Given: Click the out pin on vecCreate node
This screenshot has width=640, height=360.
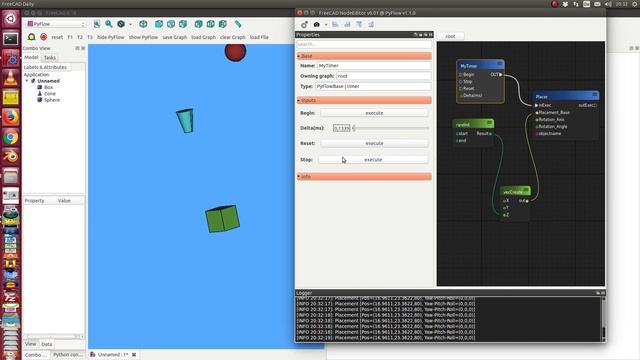Looking at the screenshot, I should [x=527, y=201].
